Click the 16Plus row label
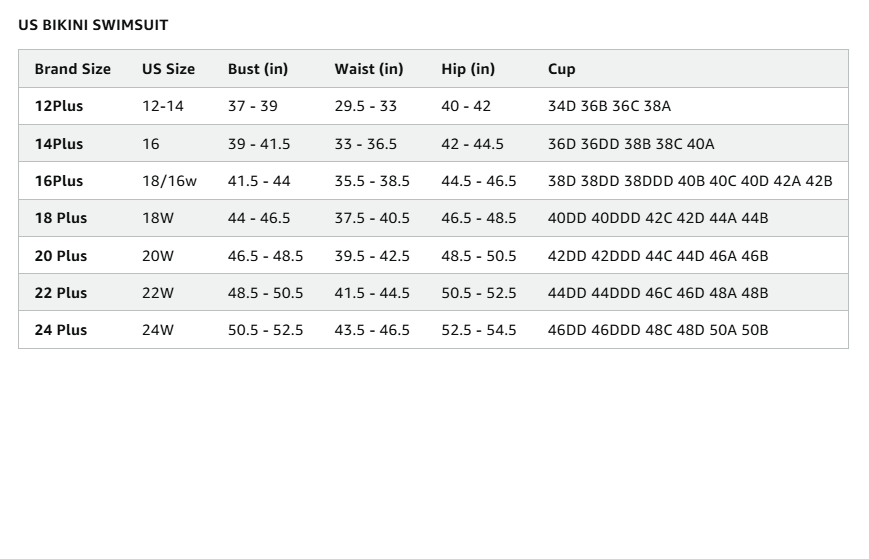 click(59, 181)
